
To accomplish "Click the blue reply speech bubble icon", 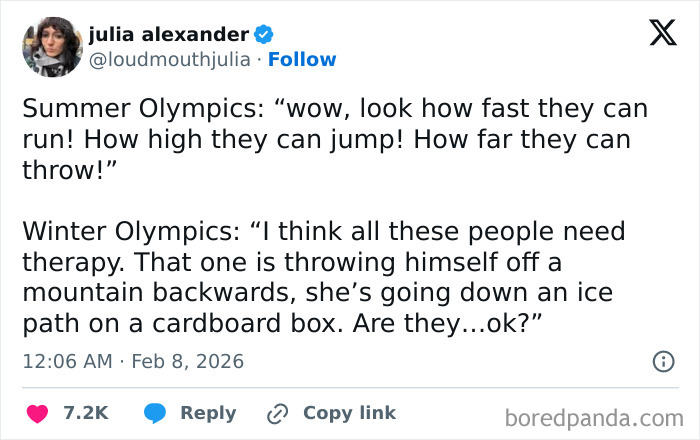I will pos(155,413).
